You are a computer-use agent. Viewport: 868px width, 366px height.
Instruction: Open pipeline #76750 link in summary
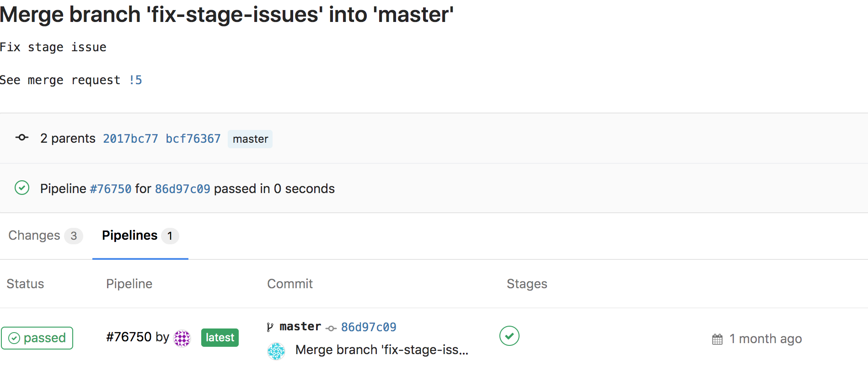coord(111,188)
